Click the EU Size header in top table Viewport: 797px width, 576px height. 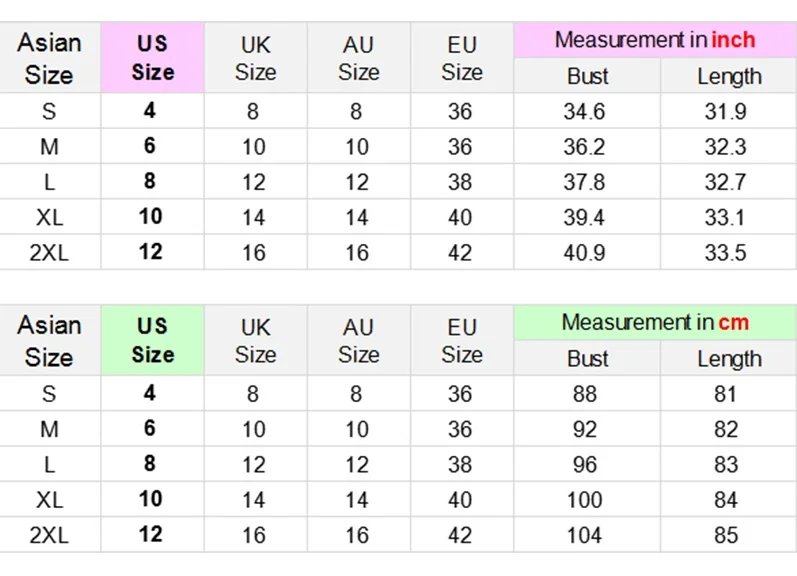[462, 57]
